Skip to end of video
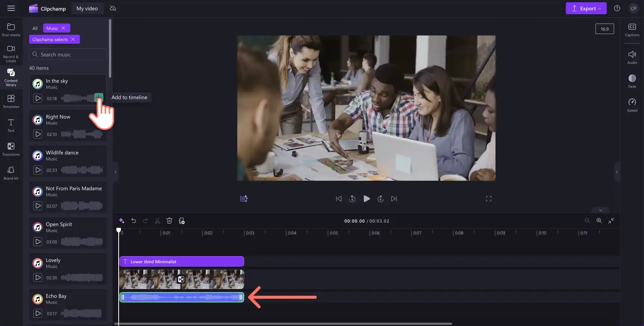The height and width of the screenshot is (326, 644). tap(394, 199)
